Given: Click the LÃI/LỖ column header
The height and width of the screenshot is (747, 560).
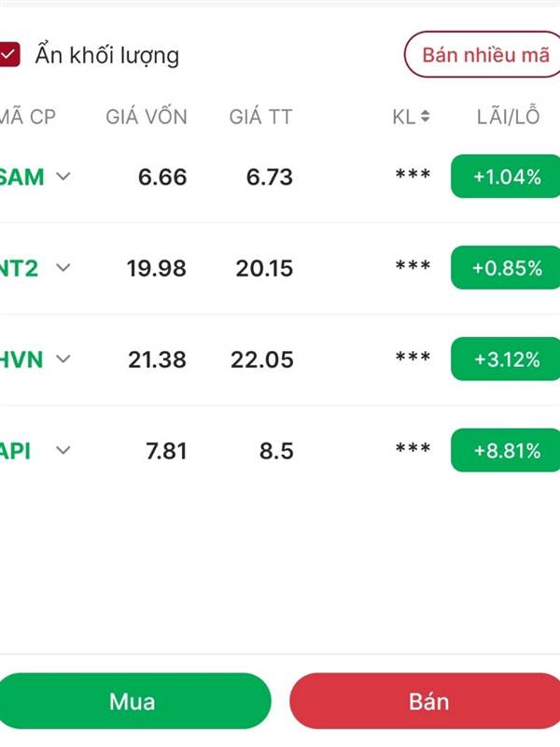Looking at the screenshot, I should coord(508,117).
